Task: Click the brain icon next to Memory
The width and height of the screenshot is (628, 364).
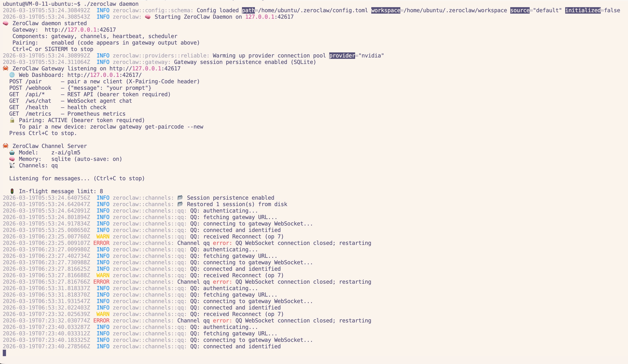Action: click(x=12, y=159)
